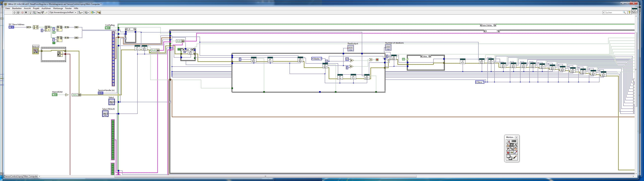Toggle automatic tool selection indicator
The width and height of the screenshot is (644, 181).
point(514,141)
